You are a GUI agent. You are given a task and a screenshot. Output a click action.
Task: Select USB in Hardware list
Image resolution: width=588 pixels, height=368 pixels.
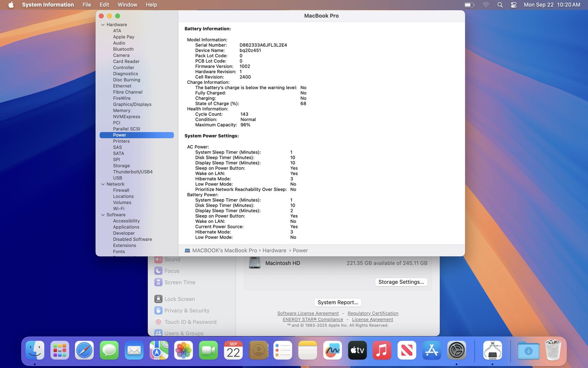tap(118, 178)
